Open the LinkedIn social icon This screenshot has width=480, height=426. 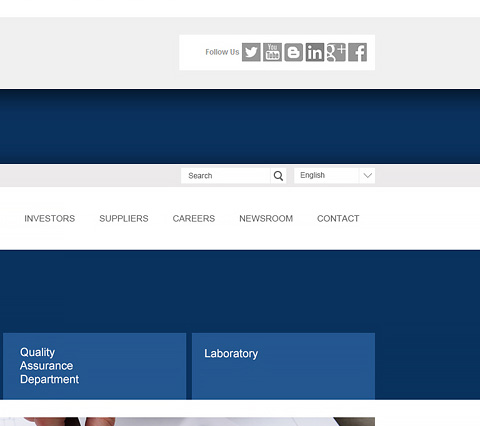(x=315, y=52)
